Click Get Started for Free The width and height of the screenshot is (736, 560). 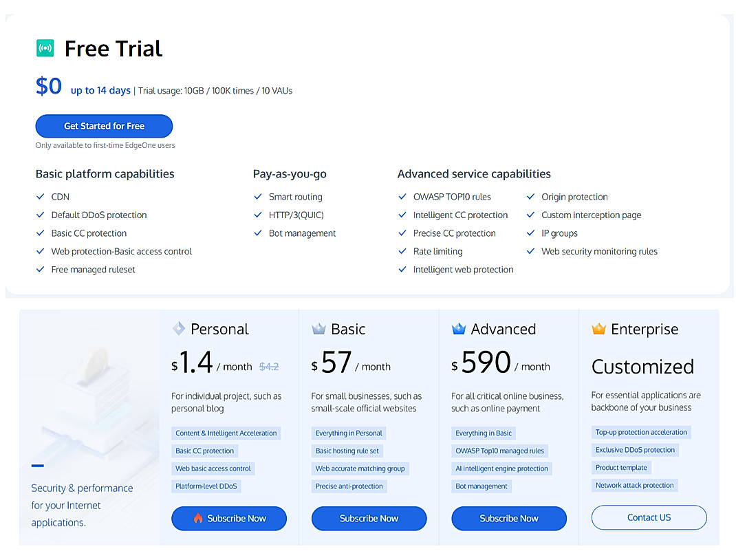click(x=104, y=126)
